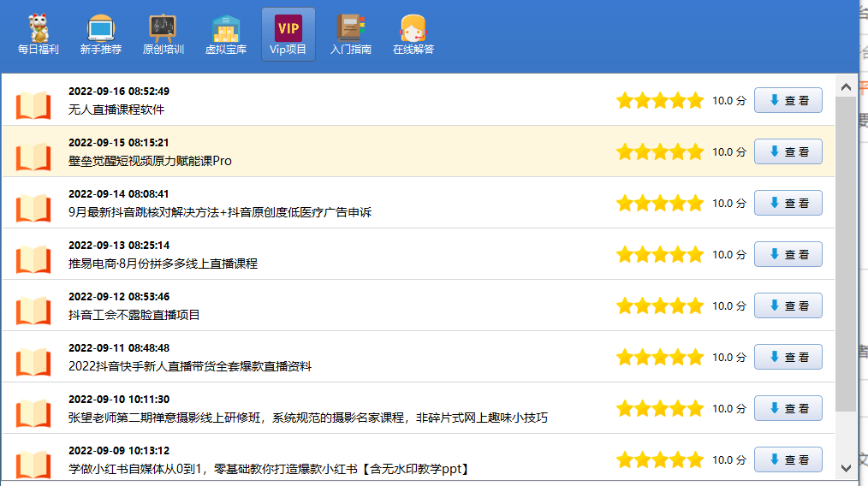Click 查看 button for 无人直播课程软件
This screenshot has width=868, height=486.
click(788, 100)
